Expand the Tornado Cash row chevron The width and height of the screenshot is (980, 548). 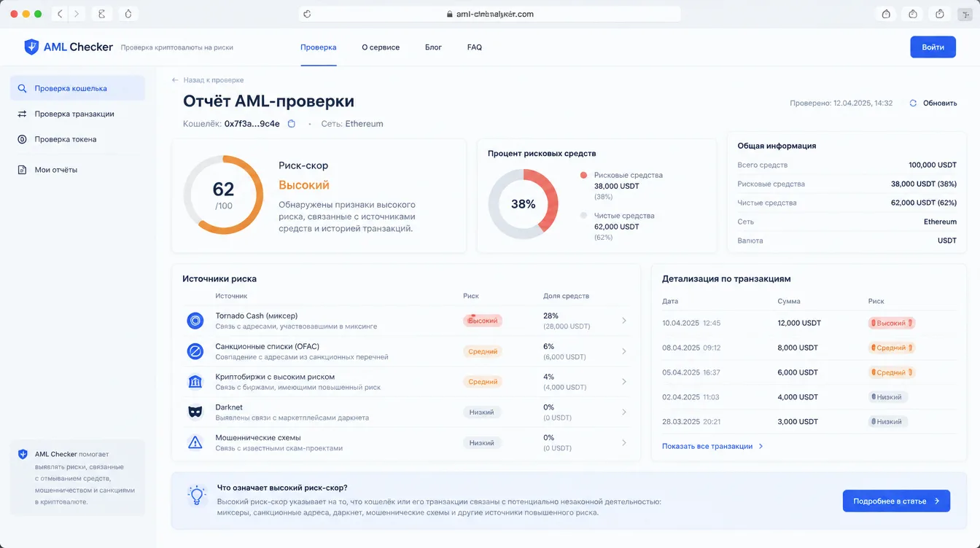(x=624, y=321)
